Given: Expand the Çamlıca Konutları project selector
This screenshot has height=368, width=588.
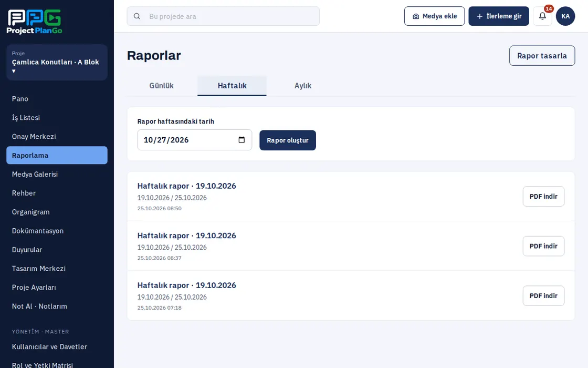Looking at the screenshot, I should 57,63.
